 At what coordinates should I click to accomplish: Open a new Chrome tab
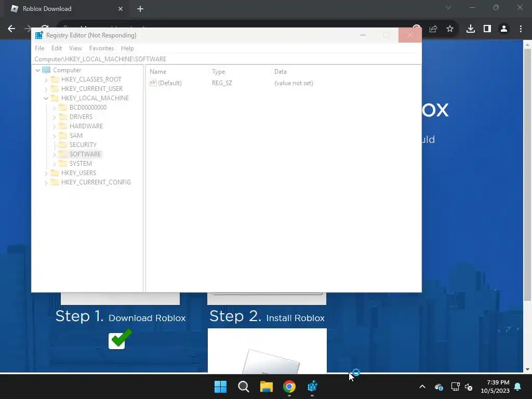coord(140,9)
